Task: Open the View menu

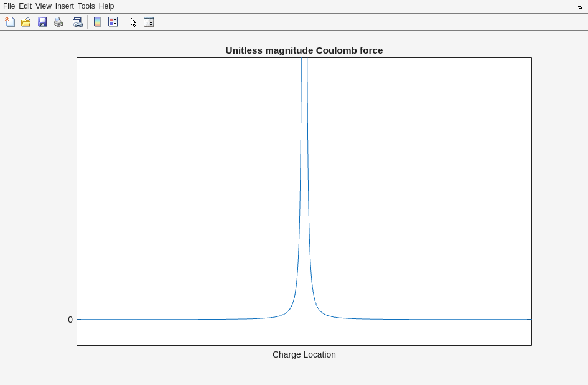Action: click(x=43, y=6)
